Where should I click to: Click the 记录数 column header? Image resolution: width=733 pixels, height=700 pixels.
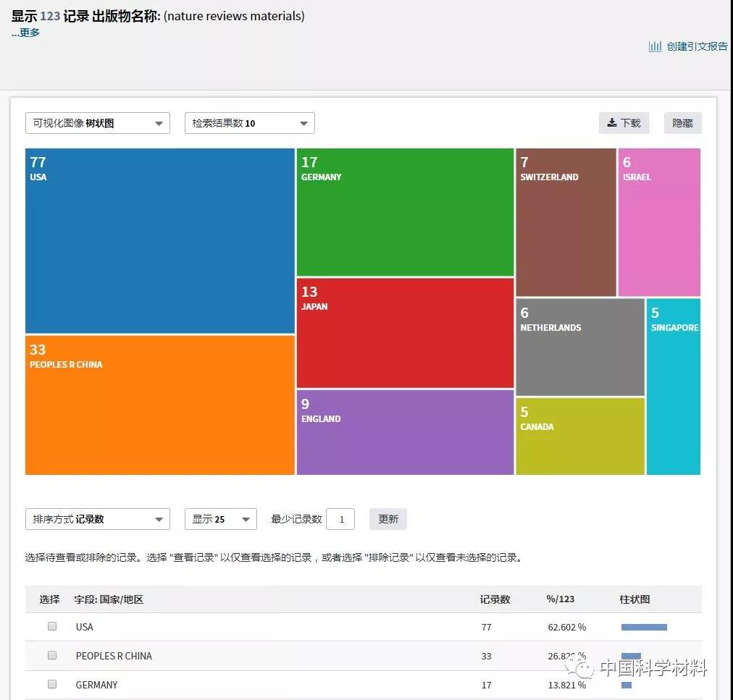coord(495,599)
